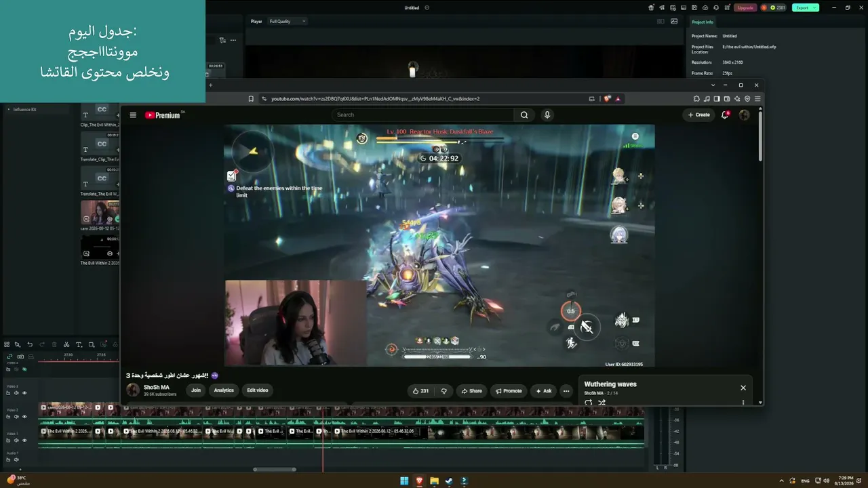The width and height of the screenshot is (868, 488).
Task: Open the browser hamburger menu
Action: tap(757, 99)
